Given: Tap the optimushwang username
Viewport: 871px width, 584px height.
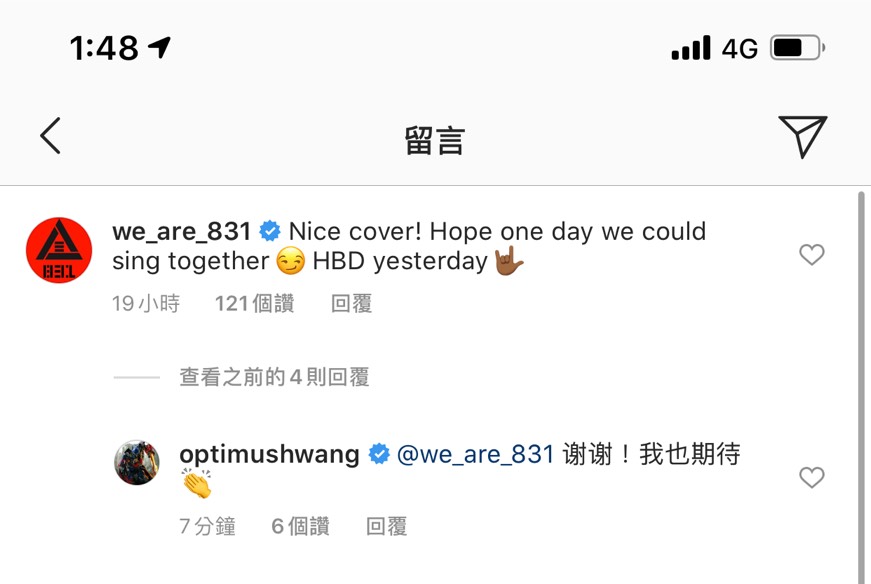Looking at the screenshot, I should [x=269, y=455].
